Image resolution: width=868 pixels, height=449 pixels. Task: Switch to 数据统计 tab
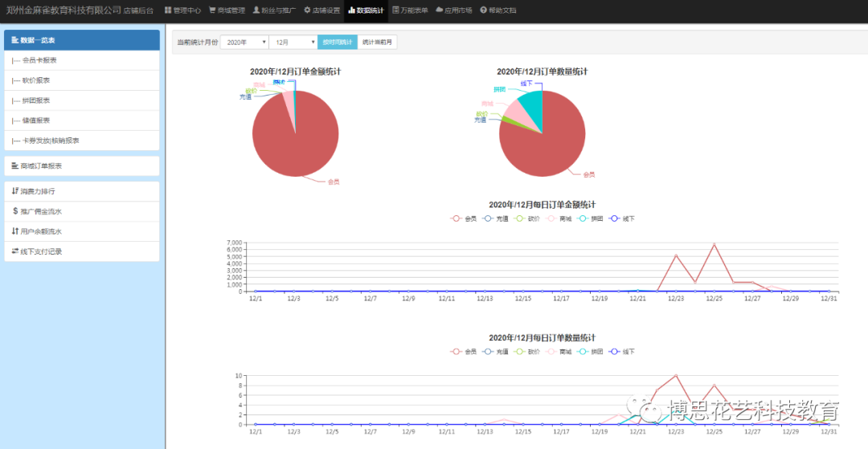[x=366, y=10]
